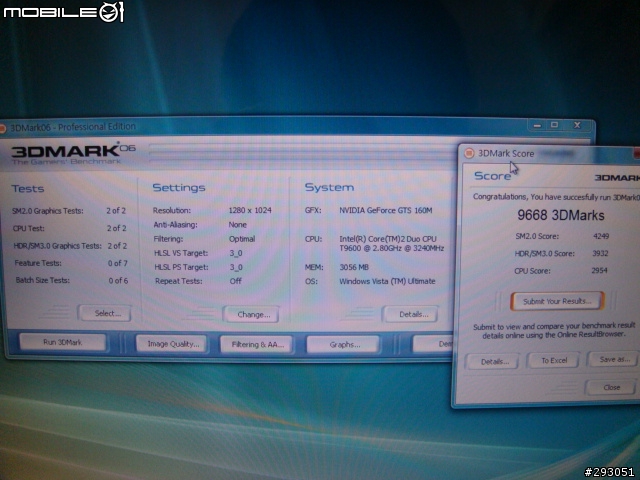The height and width of the screenshot is (480, 640).
Task: Click the Change... button under Settings
Action: click(x=251, y=314)
